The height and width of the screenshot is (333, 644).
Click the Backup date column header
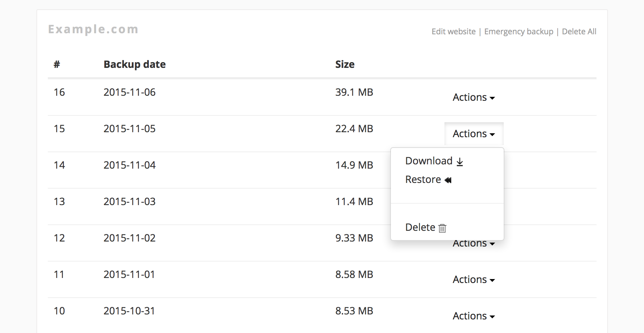click(135, 64)
